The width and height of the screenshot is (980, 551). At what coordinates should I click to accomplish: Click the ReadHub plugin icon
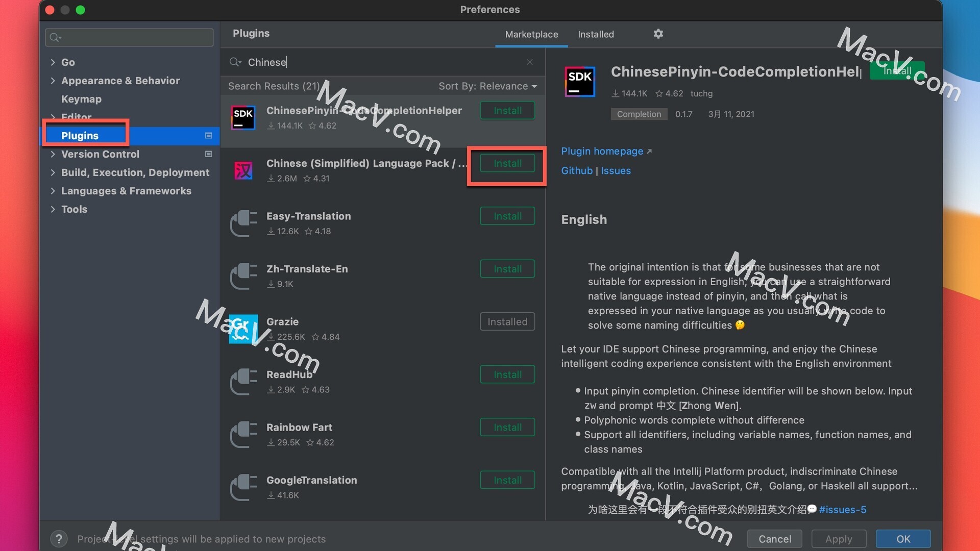(243, 382)
